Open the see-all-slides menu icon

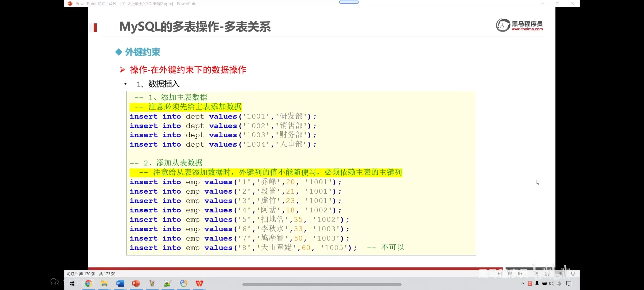(x=510, y=273)
